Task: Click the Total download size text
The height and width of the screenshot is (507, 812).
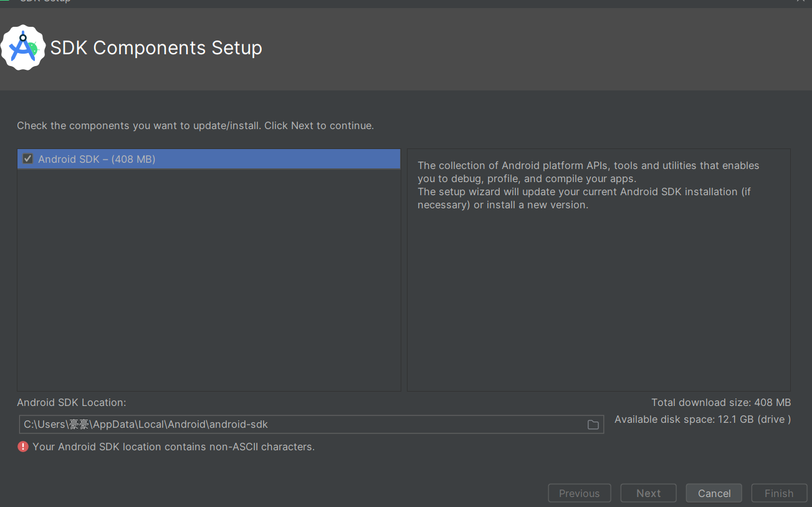Action: (x=721, y=403)
